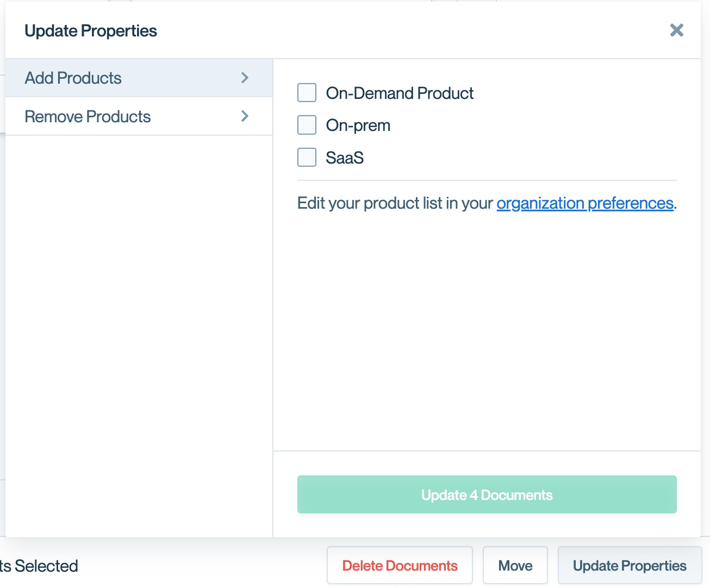Select the Add Products menu item

pyautogui.click(x=73, y=78)
